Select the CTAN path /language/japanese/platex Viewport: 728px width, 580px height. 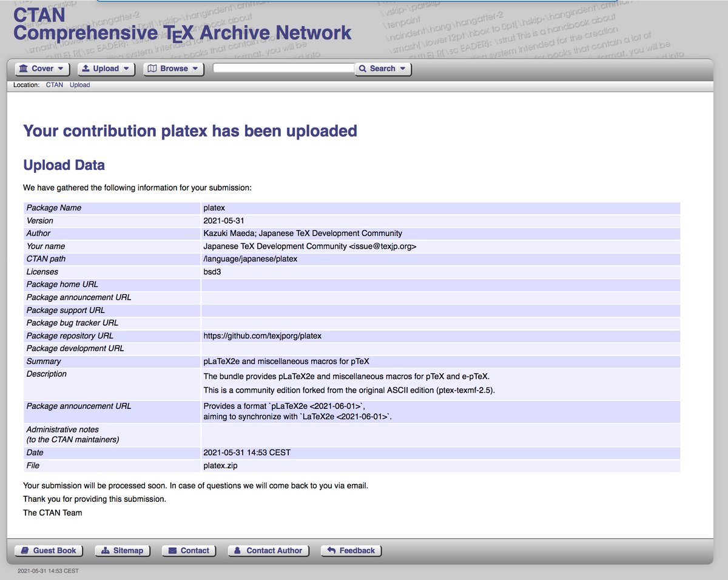click(x=251, y=258)
